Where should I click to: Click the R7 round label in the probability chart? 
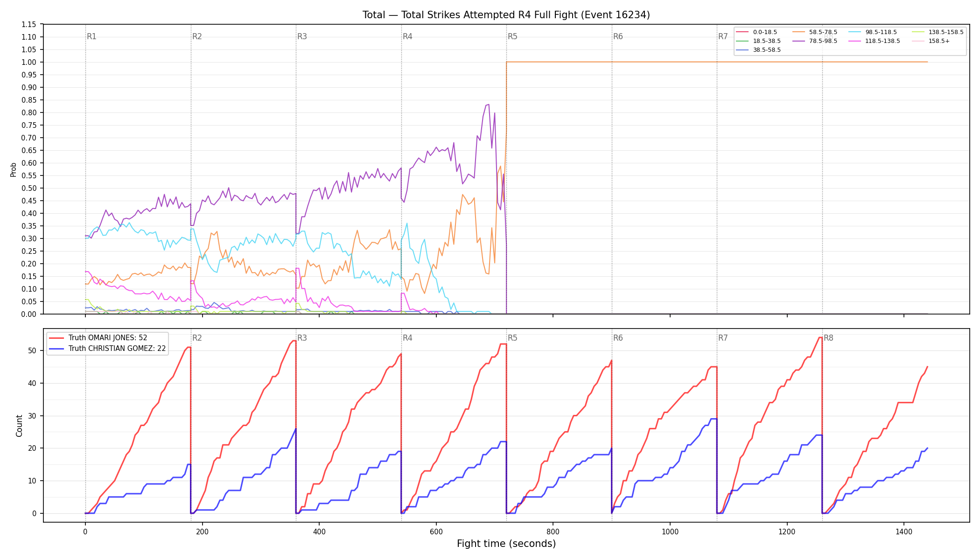pyautogui.click(x=723, y=36)
